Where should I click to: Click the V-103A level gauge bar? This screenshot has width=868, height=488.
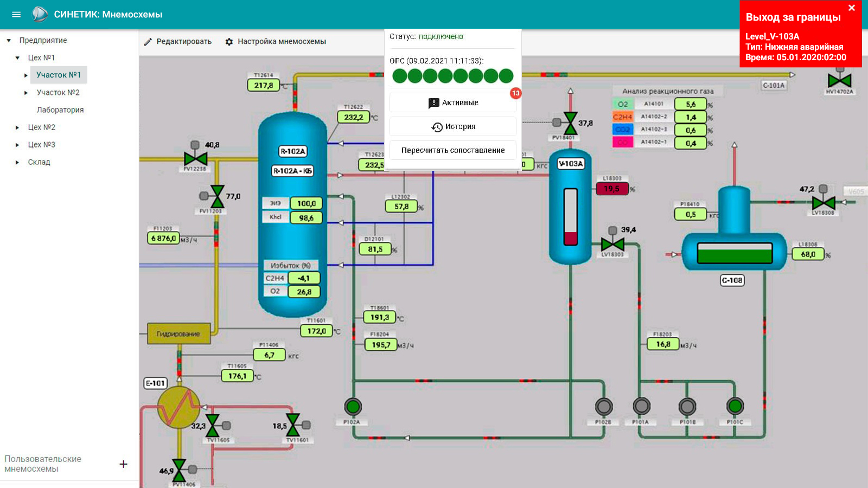click(571, 217)
